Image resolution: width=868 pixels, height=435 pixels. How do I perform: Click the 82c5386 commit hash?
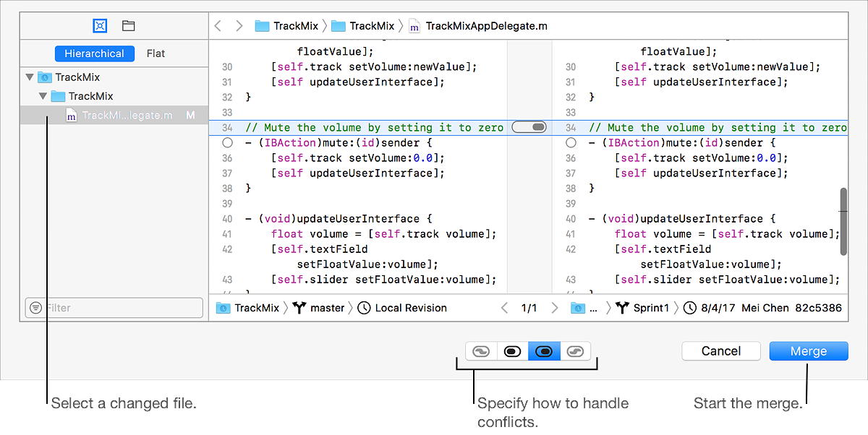tap(819, 308)
